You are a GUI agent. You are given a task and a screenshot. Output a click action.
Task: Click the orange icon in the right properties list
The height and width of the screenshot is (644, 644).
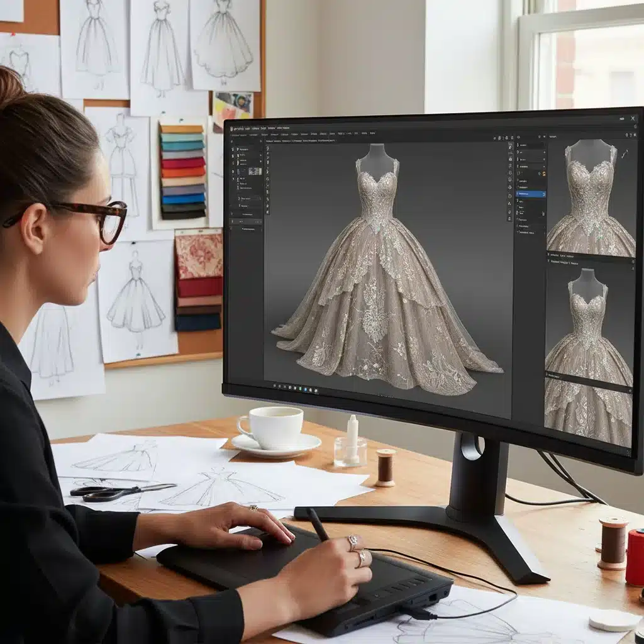click(x=544, y=174)
